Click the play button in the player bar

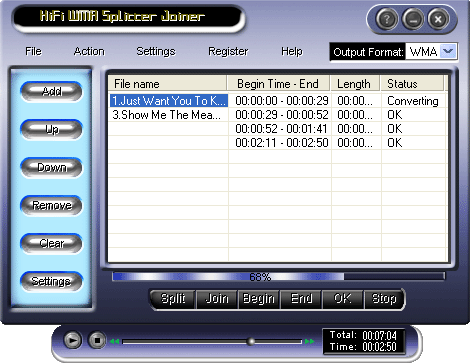point(72,340)
